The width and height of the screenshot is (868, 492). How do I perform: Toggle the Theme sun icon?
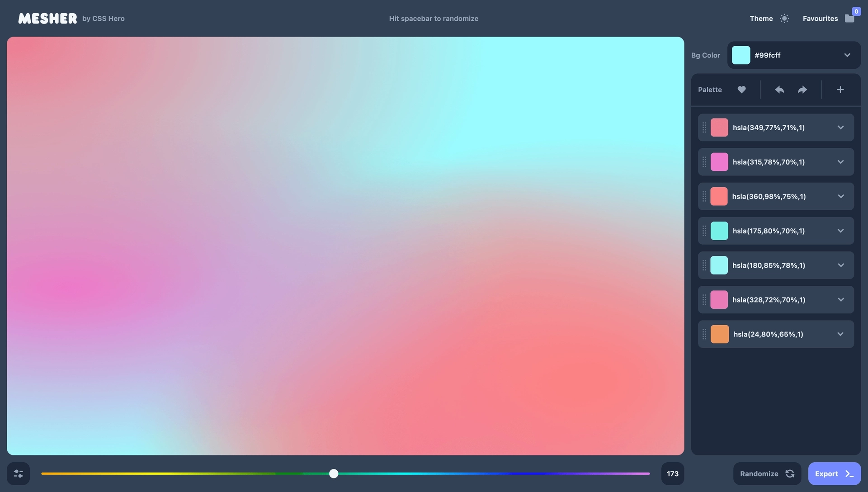pos(784,19)
